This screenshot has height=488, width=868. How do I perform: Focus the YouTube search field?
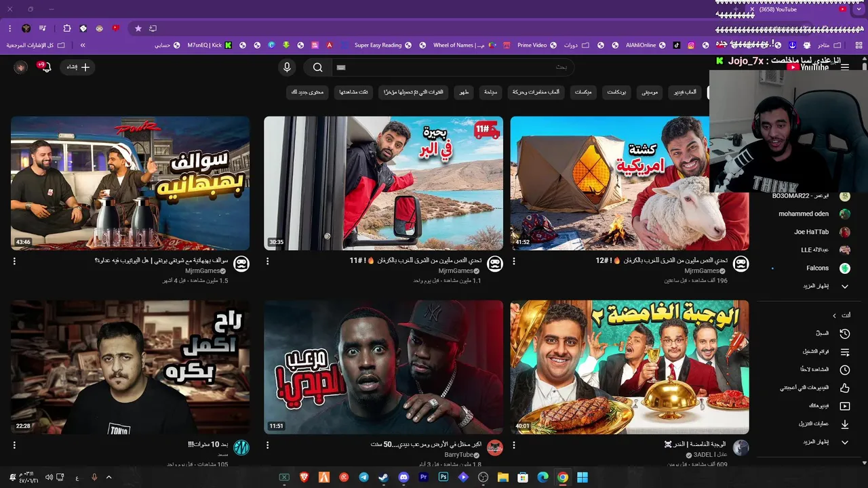coord(453,67)
